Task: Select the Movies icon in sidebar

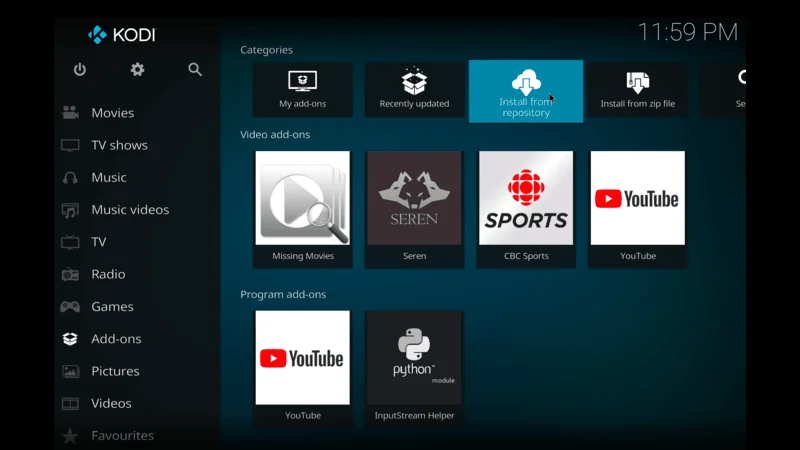Action: 70,113
